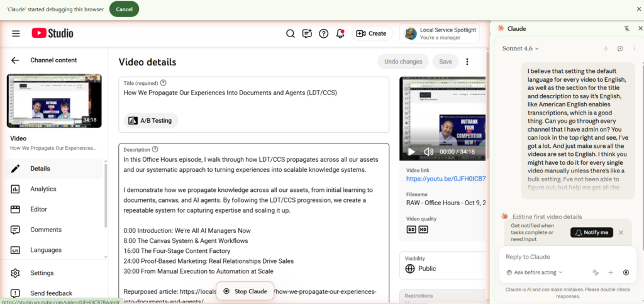Open the three-dot menu next to Save

(467, 62)
